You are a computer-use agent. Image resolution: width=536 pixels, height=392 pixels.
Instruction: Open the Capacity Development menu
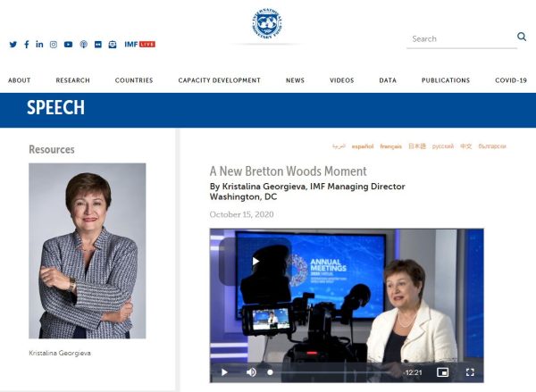(x=219, y=80)
